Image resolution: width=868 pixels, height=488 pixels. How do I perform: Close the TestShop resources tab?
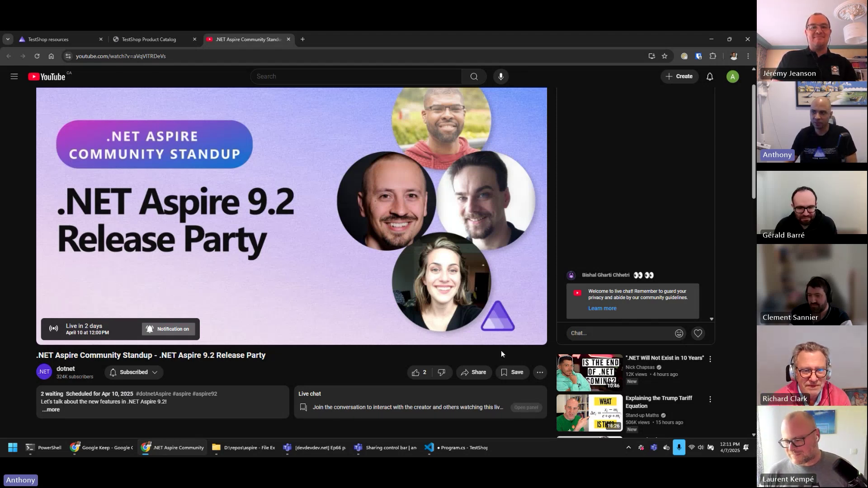point(101,39)
